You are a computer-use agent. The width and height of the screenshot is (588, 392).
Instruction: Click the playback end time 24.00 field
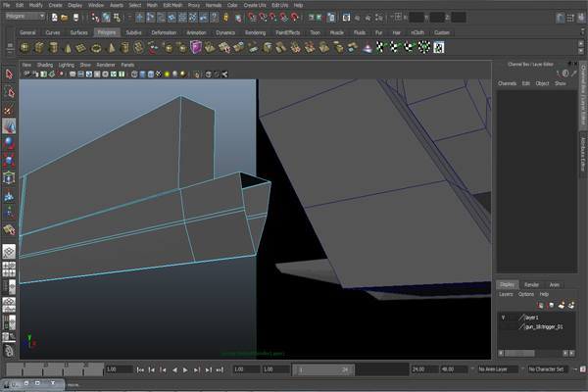coord(425,369)
